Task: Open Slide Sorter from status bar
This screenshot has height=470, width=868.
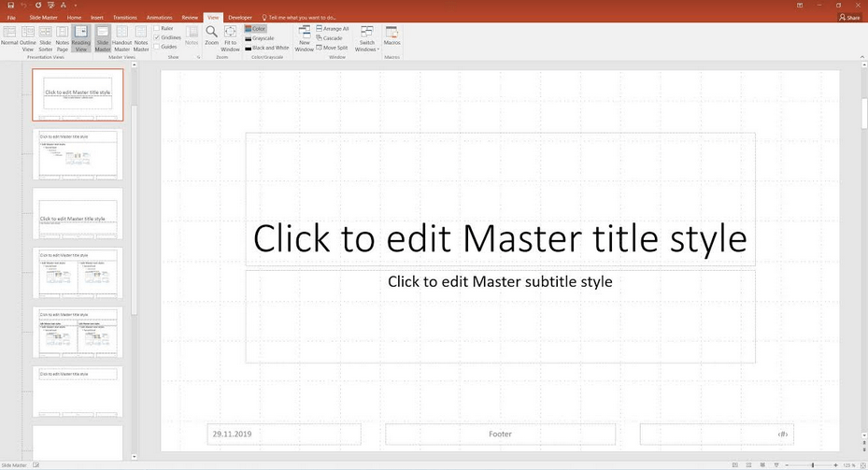Action: pyautogui.click(x=749, y=465)
